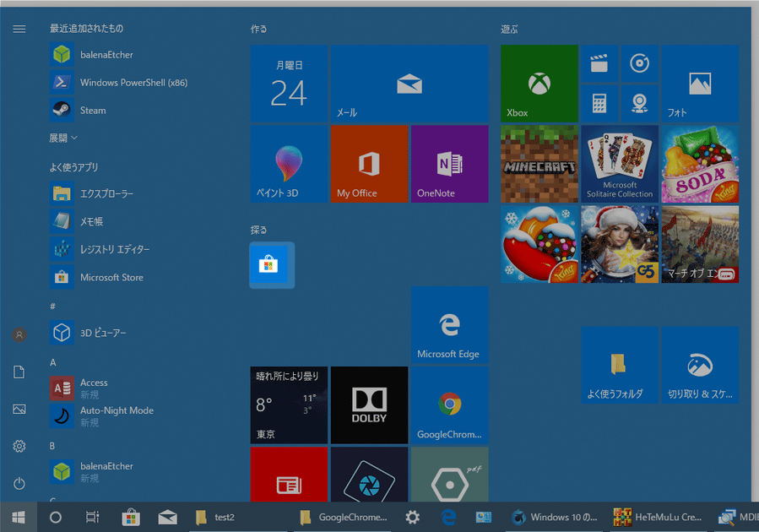Open the Groove Music disc tile
This screenshot has height=532, width=759.
[x=639, y=63]
